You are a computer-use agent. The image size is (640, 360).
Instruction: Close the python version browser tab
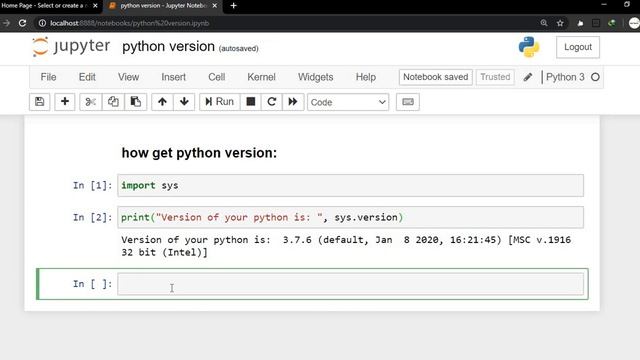tap(214, 6)
